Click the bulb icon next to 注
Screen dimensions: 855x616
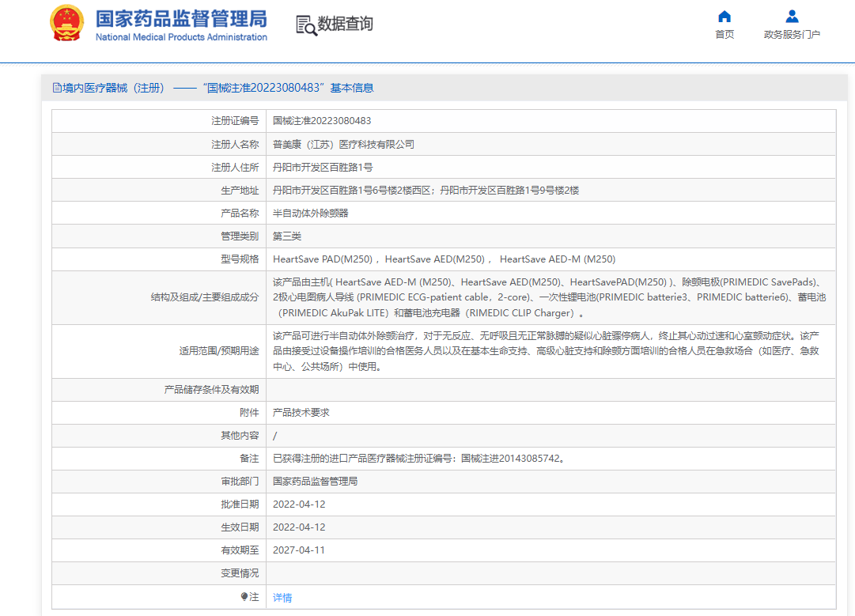[244, 597]
